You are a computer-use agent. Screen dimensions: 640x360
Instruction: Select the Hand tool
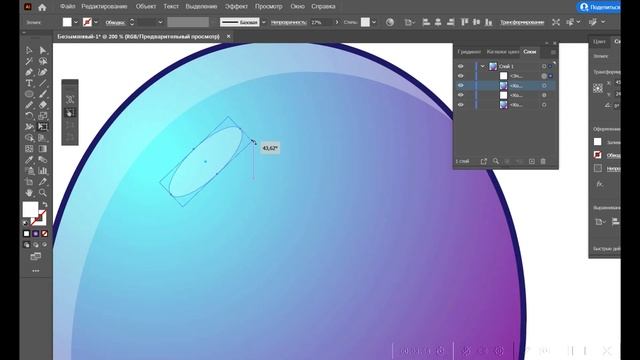(29, 193)
